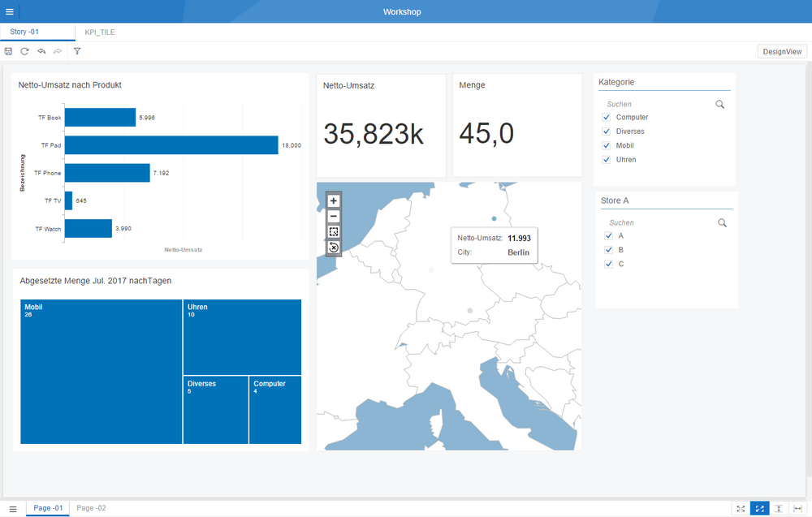The width and height of the screenshot is (812, 517).
Task: Select the TF Book bar
Action: [x=100, y=118]
